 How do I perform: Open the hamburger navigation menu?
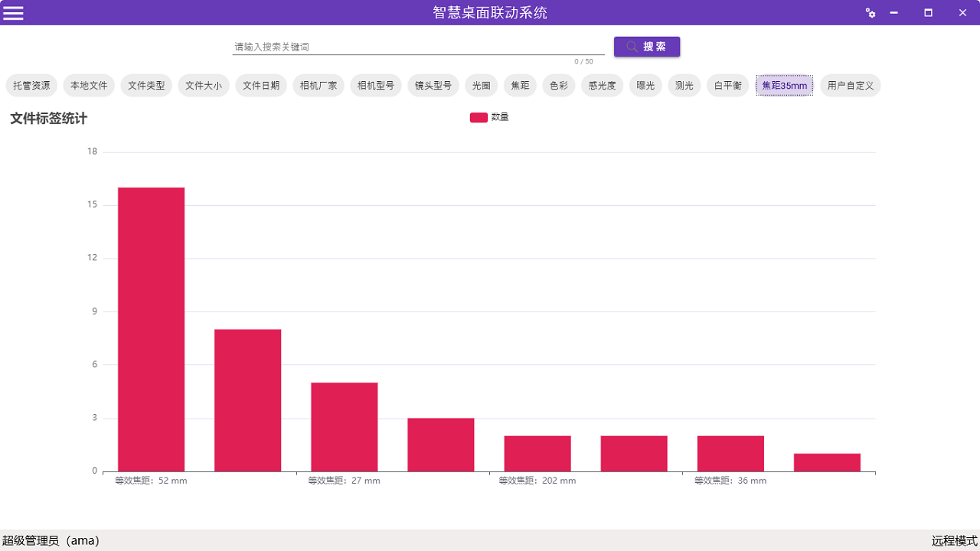point(13,12)
